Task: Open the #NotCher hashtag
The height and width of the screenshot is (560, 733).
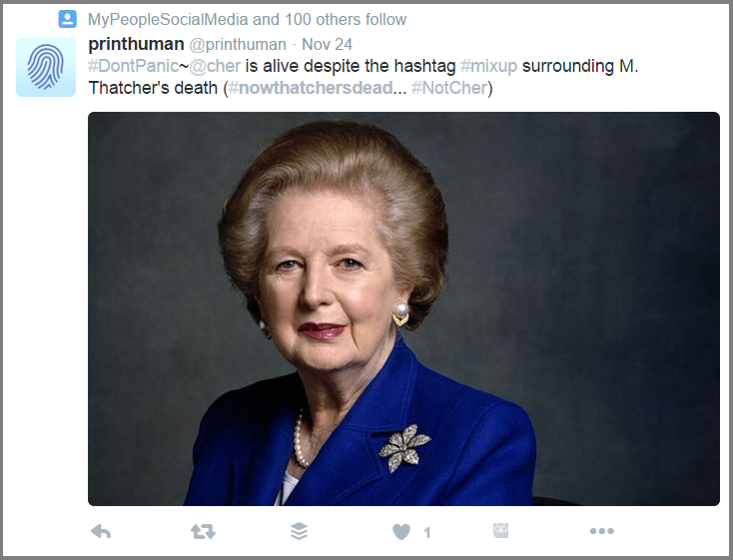Action: (x=449, y=88)
